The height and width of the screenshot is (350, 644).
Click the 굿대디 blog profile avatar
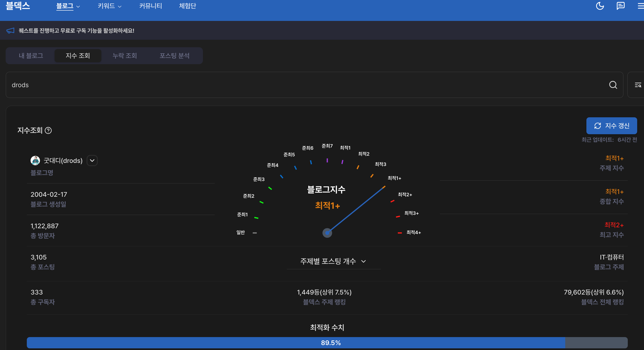point(35,161)
